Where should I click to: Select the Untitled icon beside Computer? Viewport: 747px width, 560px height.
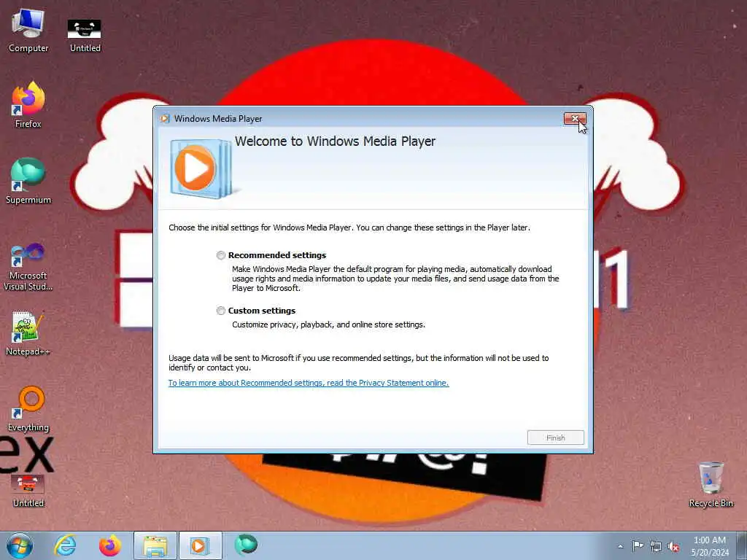pos(85,35)
